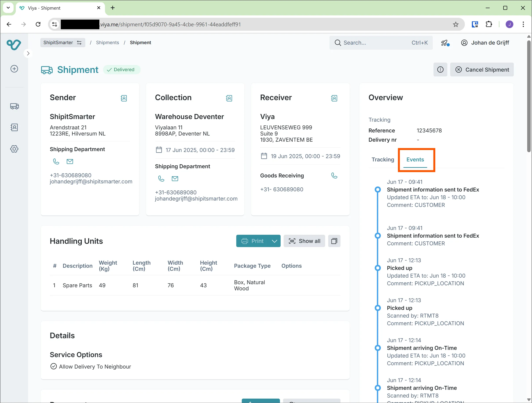Select the Events tab in Overview

click(415, 159)
